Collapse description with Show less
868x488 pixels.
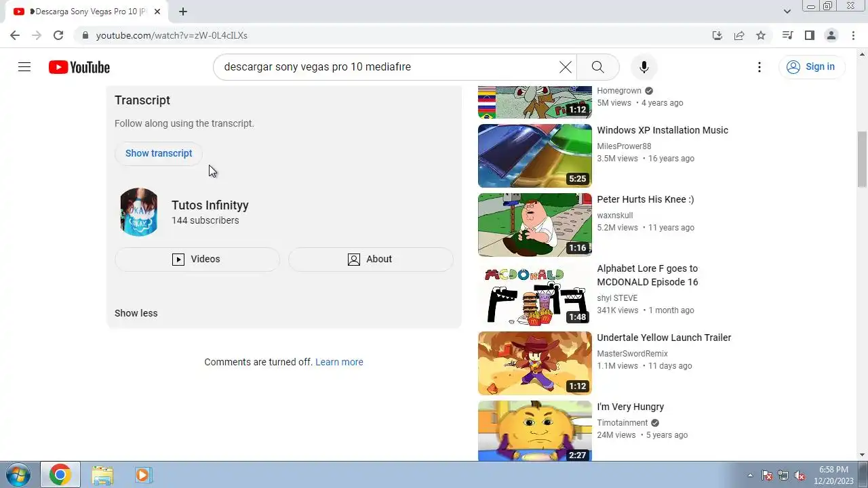(136, 313)
